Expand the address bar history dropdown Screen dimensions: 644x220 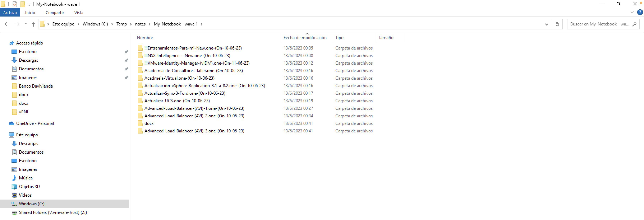point(546,24)
